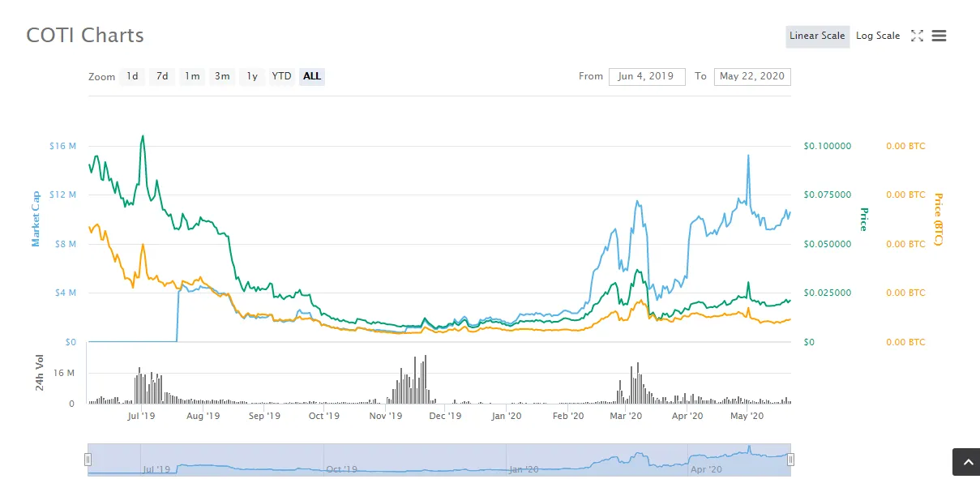Image resolution: width=980 pixels, height=479 pixels.
Task: Click the Price (BTC) axis label
Action: point(939,219)
